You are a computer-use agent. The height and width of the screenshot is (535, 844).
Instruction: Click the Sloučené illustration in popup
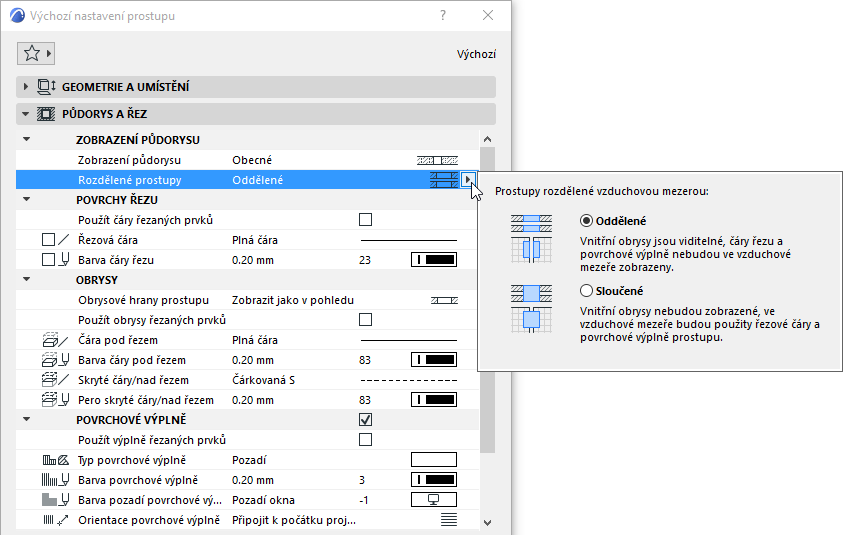[531, 309]
